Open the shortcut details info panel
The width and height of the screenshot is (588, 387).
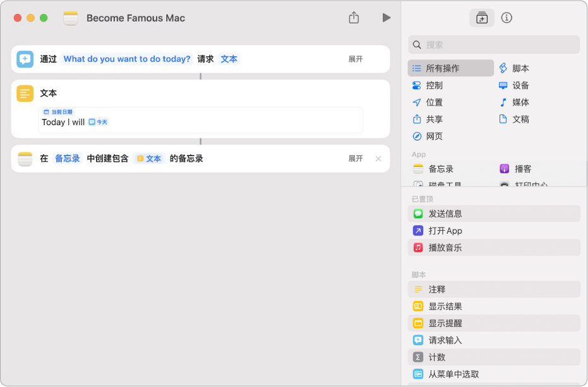coord(507,18)
